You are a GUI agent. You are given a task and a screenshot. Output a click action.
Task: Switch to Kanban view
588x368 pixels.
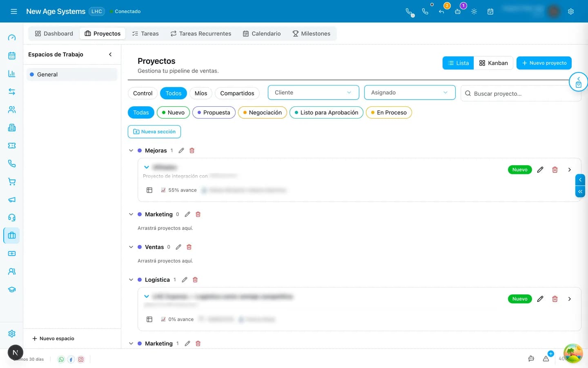(493, 63)
